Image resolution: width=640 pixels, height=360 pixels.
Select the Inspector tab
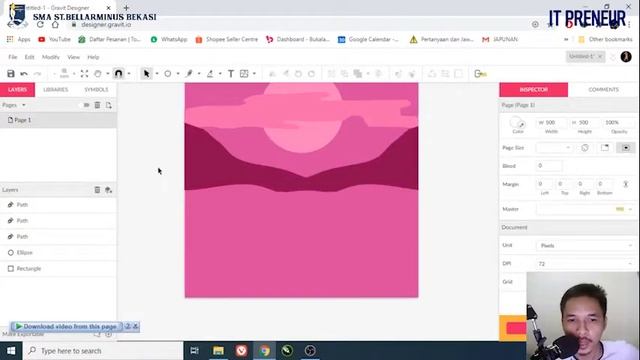click(533, 90)
